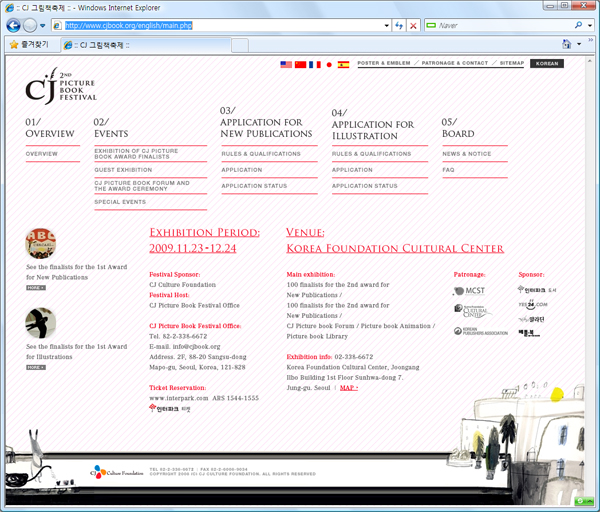Expand the toolbar overflow chevron
The image size is (600, 512).
pos(590,40)
